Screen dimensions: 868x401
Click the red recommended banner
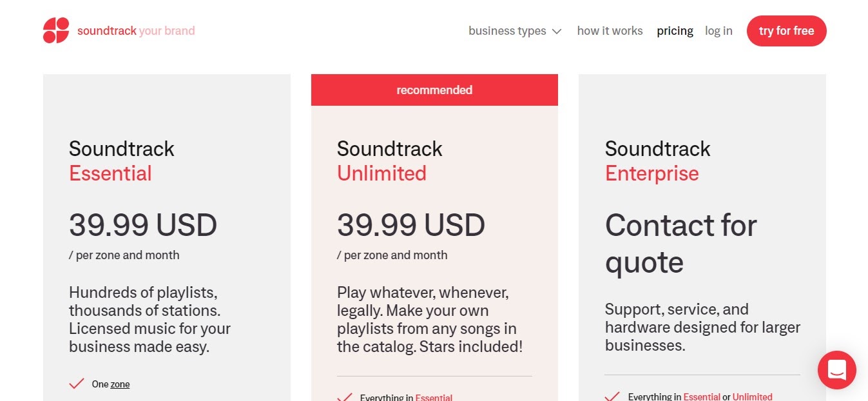point(434,90)
